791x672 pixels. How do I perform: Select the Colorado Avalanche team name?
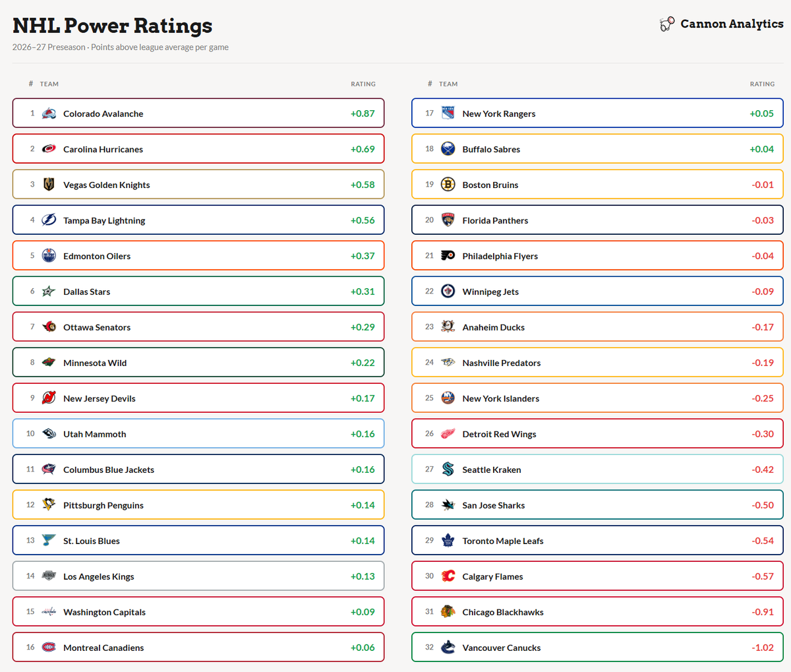(x=103, y=113)
